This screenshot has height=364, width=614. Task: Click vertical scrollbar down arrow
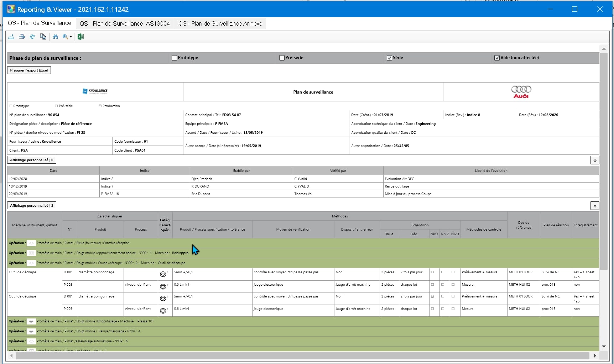(x=604, y=347)
